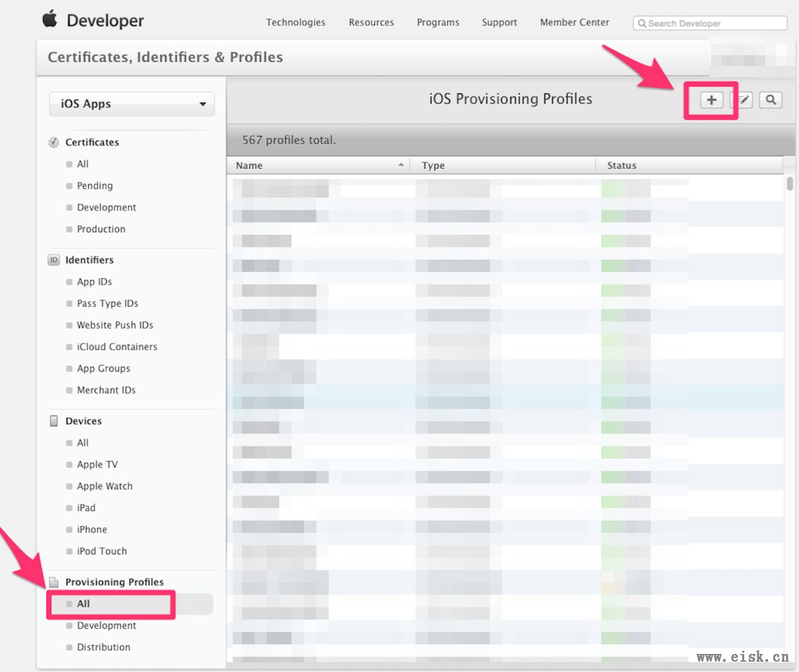Viewport: 799px width, 672px height.
Task: Select All under Provisioning Profiles
Action: pos(131,604)
